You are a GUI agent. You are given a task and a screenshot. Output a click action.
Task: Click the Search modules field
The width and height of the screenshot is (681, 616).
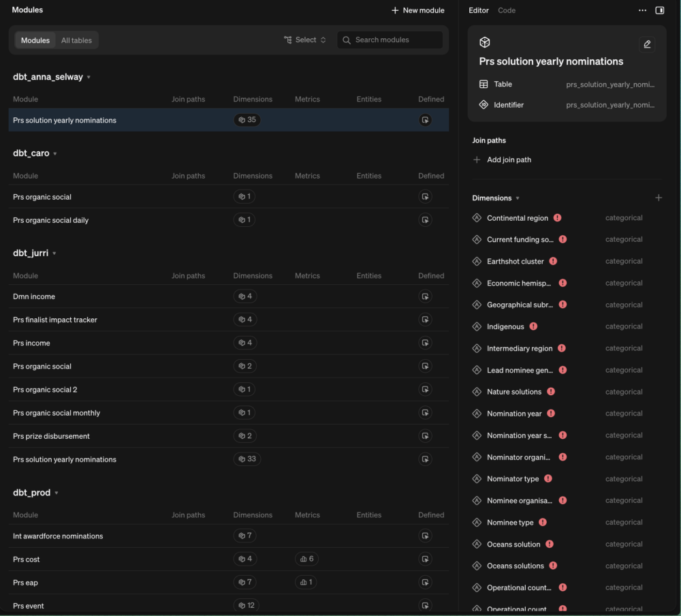(390, 40)
